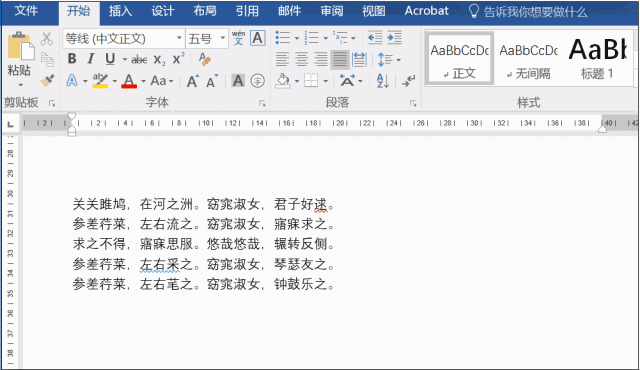Toggle subscript X₂

click(160, 60)
